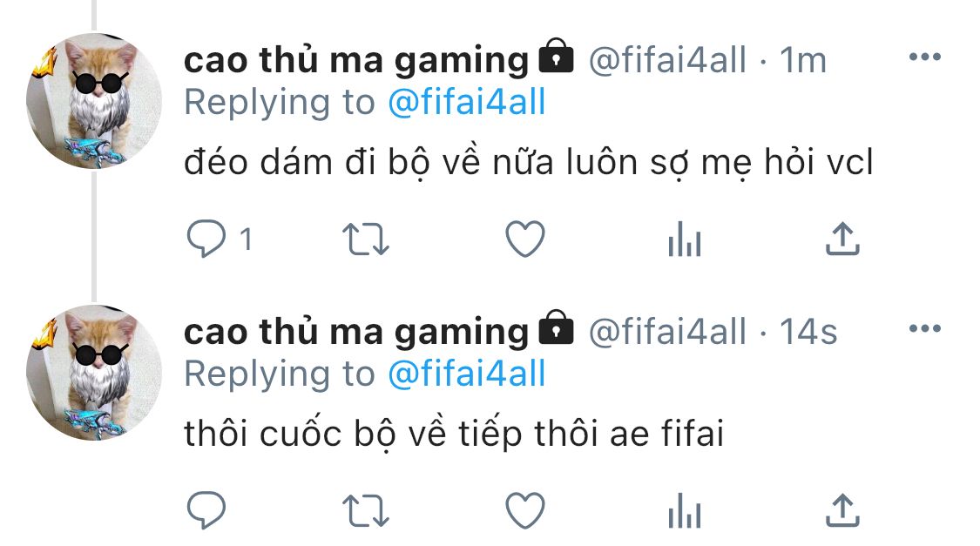This screenshot has width=980, height=546.
Task: View analytics for the 14s tweet
Action: click(x=685, y=510)
